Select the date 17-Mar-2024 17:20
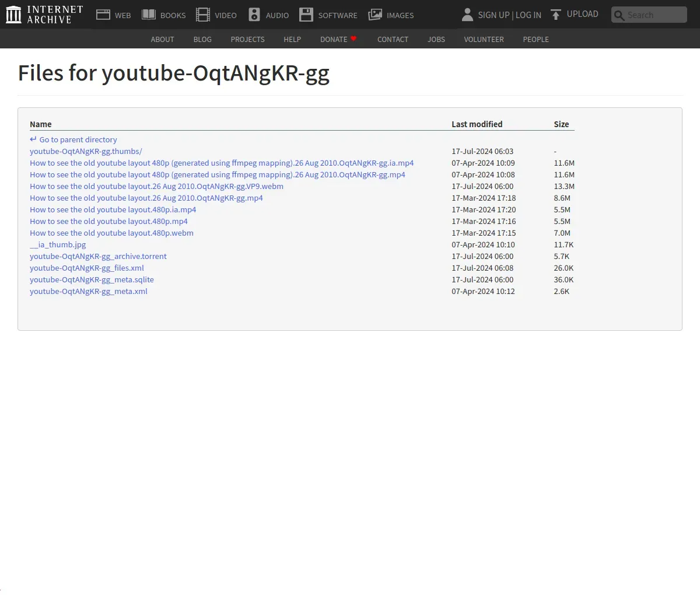700x595 pixels. coord(484,209)
